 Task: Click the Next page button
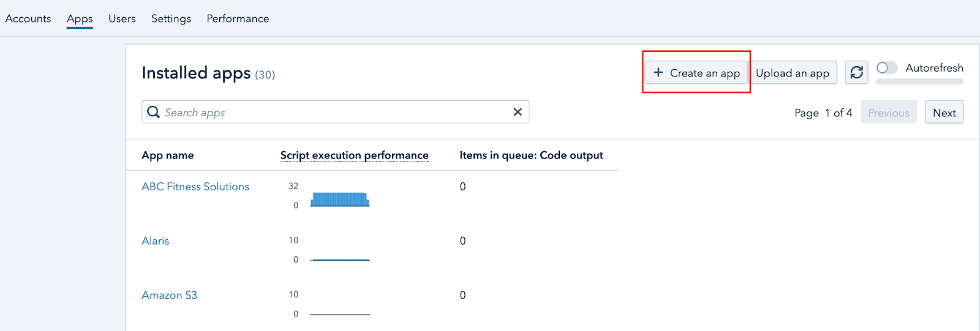tap(944, 113)
